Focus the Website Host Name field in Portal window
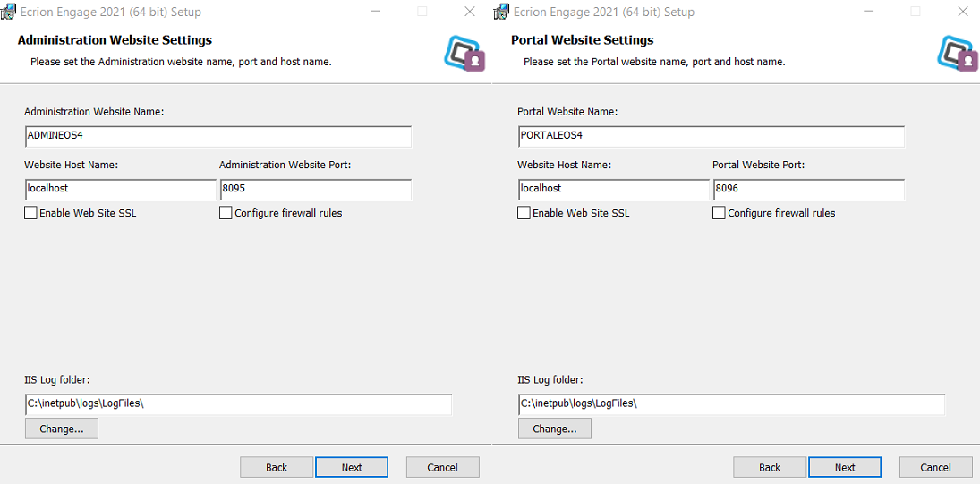 coord(614,190)
